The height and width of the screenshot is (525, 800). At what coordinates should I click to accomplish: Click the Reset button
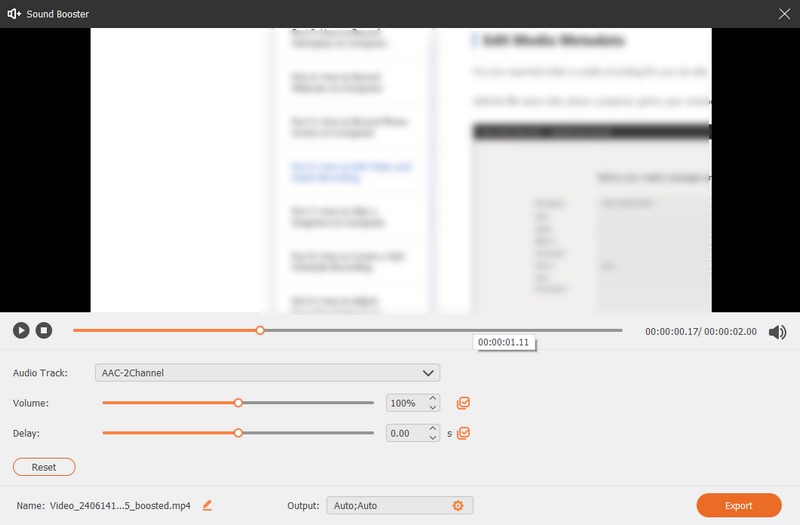pos(44,467)
